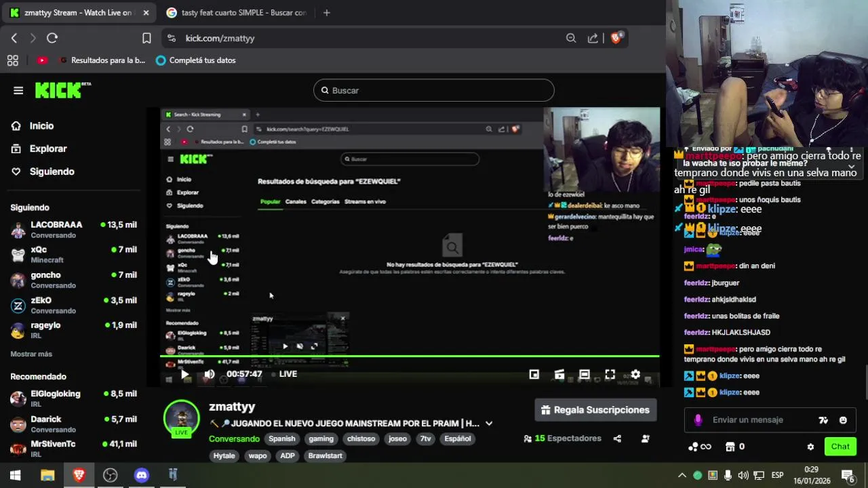This screenshot has height=488, width=868.
Task: Select the Brawlstart tag
Action: click(325, 456)
